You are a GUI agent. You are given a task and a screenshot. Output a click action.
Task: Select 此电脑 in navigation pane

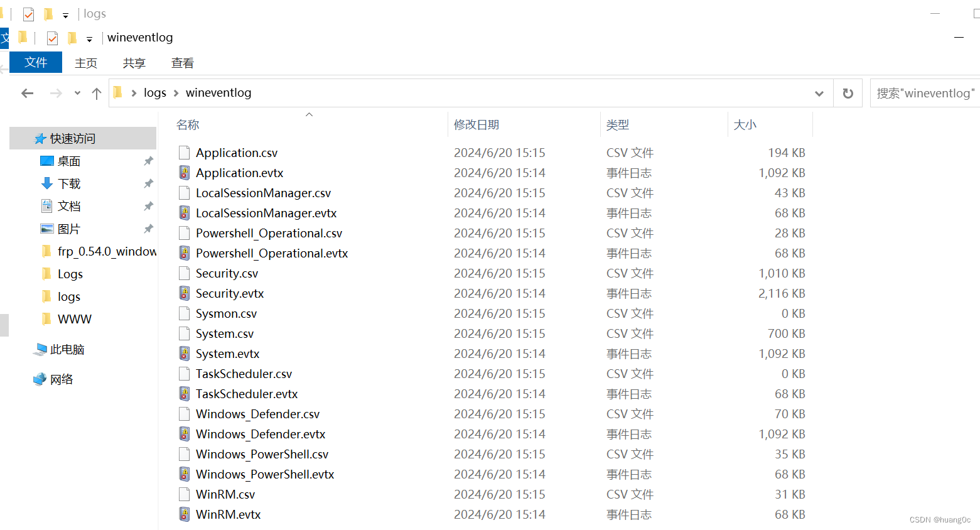pos(67,350)
